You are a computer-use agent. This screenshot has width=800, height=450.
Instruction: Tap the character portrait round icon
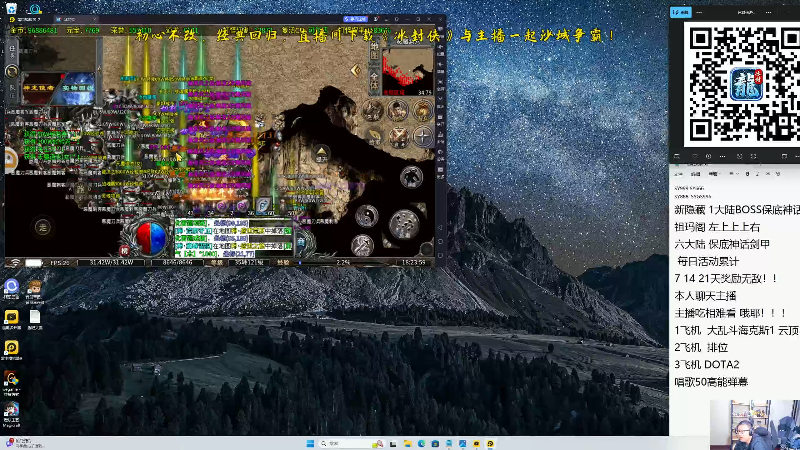pyautogui.click(x=397, y=111)
